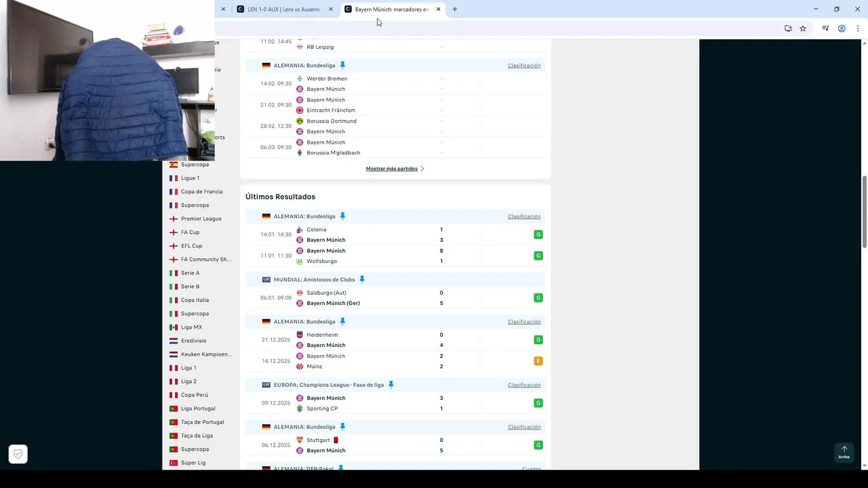This screenshot has height=488, width=868.
Task: Click the G badge for Stuttgart match
Action: tap(538, 445)
